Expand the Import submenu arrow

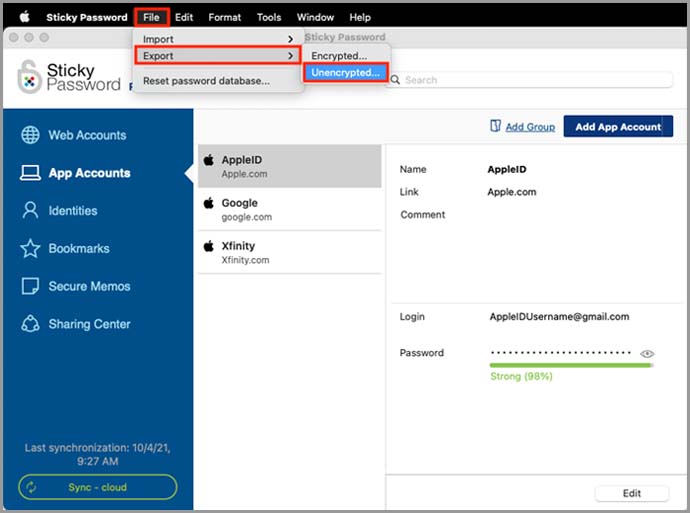[290, 39]
